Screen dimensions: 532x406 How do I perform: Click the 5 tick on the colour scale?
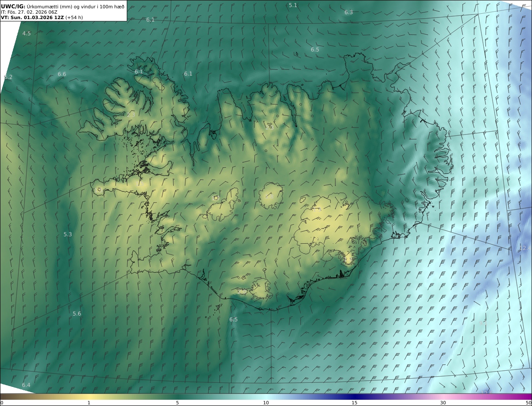177,403
